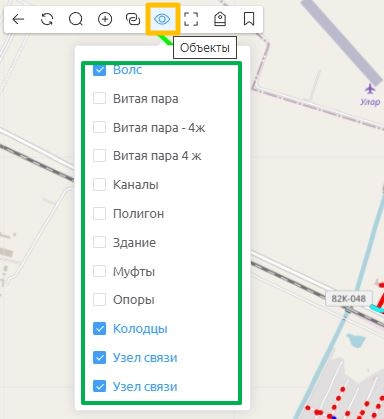Show the Здание objects layer
Screen dimensions: 384x419
[x=99, y=242]
